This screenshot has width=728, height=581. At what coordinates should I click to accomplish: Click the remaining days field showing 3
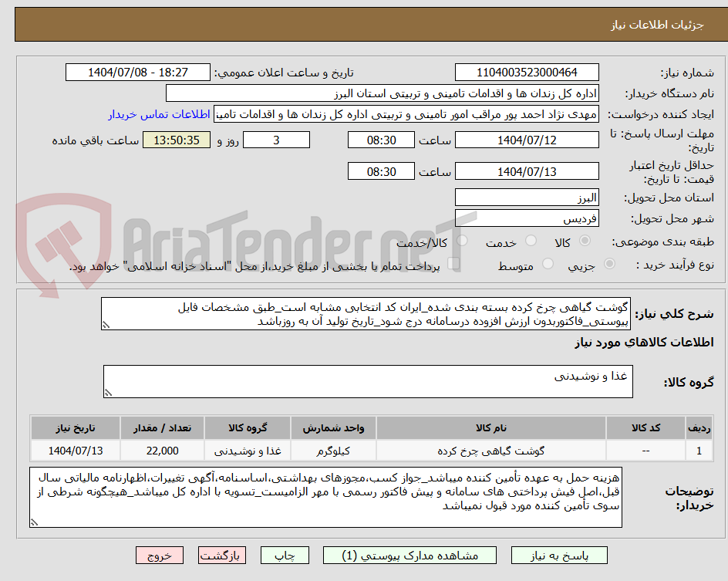tap(275, 140)
